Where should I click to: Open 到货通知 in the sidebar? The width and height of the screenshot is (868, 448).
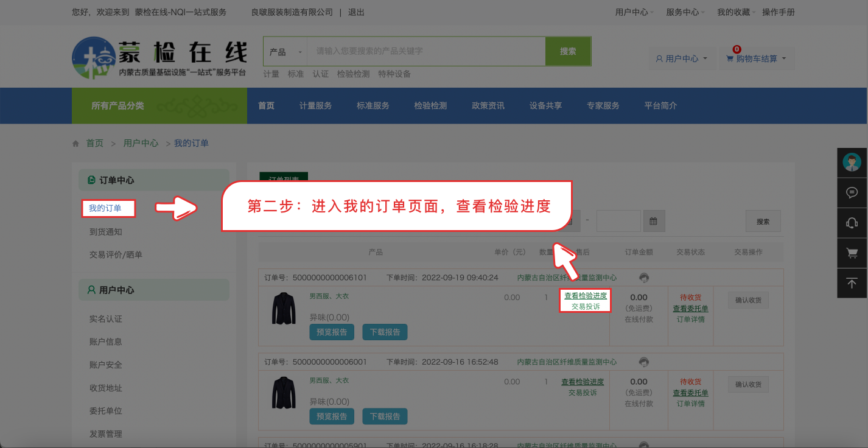[x=106, y=232]
